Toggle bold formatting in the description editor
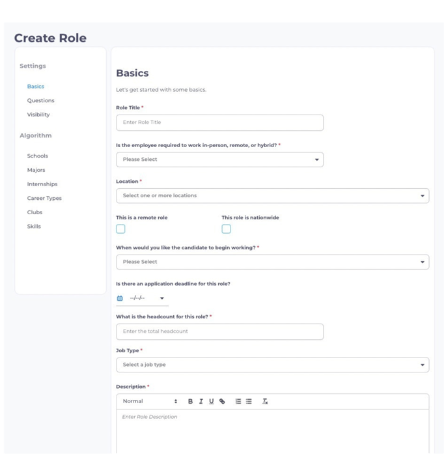This screenshot has height=476, width=448. [x=191, y=401]
